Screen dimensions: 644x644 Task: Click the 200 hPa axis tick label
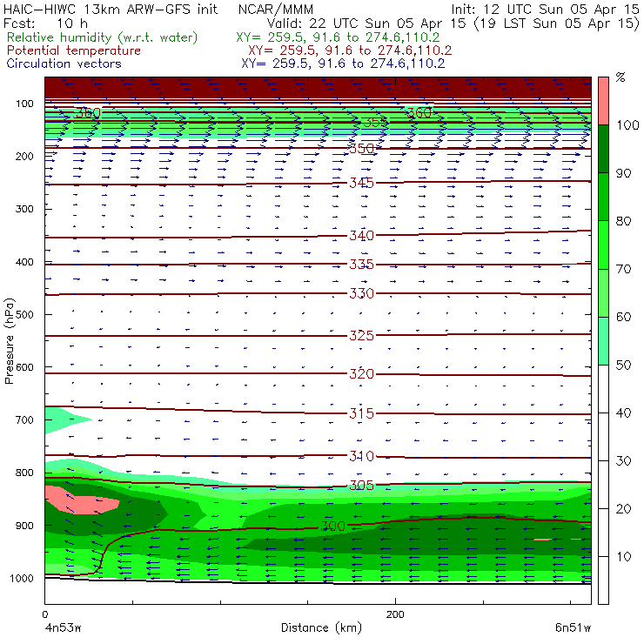[x=24, y=156]
